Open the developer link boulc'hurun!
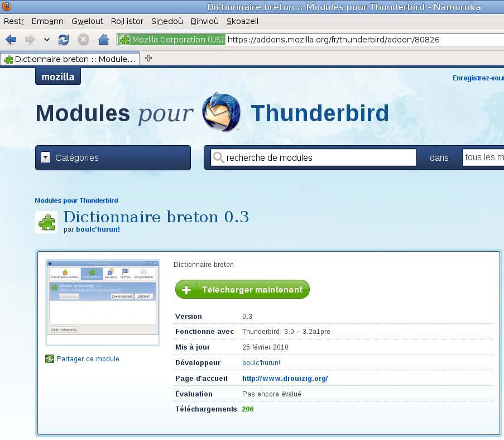This screenshot has width=504, height=440. [261, 362]
